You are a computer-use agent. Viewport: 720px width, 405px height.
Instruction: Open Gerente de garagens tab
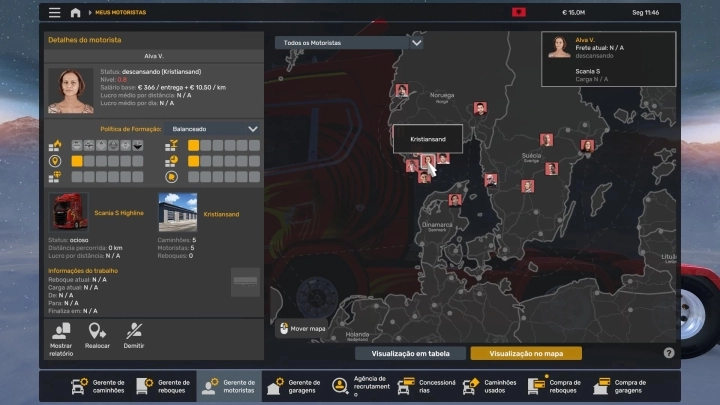(x=294, y=386)
